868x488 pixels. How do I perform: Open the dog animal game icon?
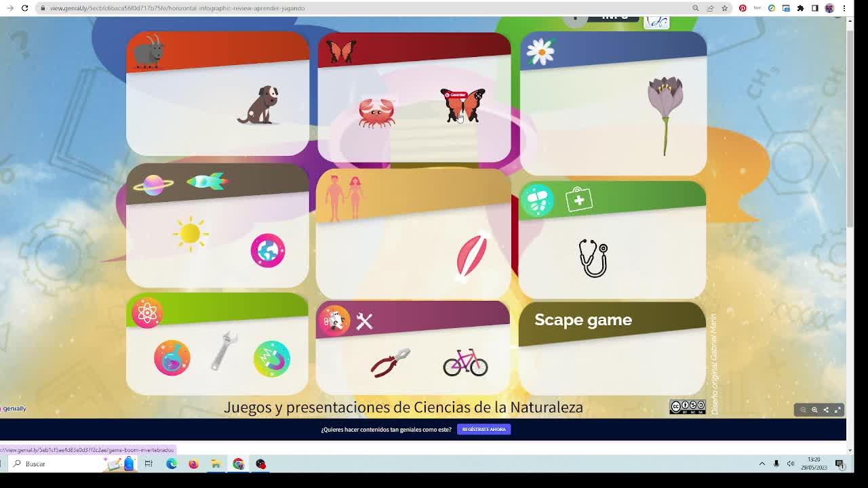click(258, 105)
